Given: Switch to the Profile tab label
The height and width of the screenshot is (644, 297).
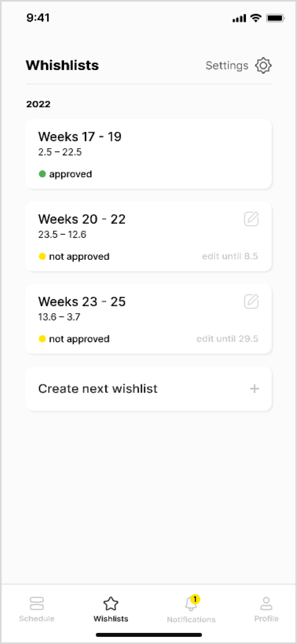Looking at the screenshot, I should pos(266,619).
